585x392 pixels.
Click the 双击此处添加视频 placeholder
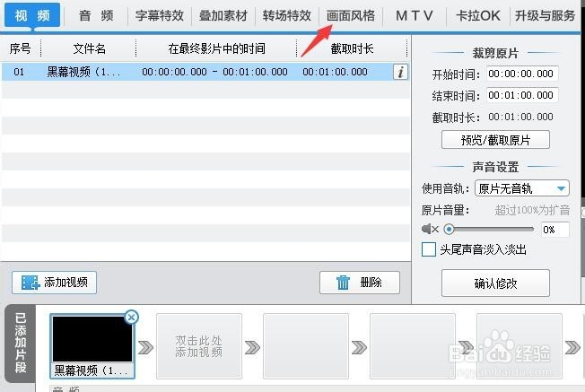coord(199,346)
